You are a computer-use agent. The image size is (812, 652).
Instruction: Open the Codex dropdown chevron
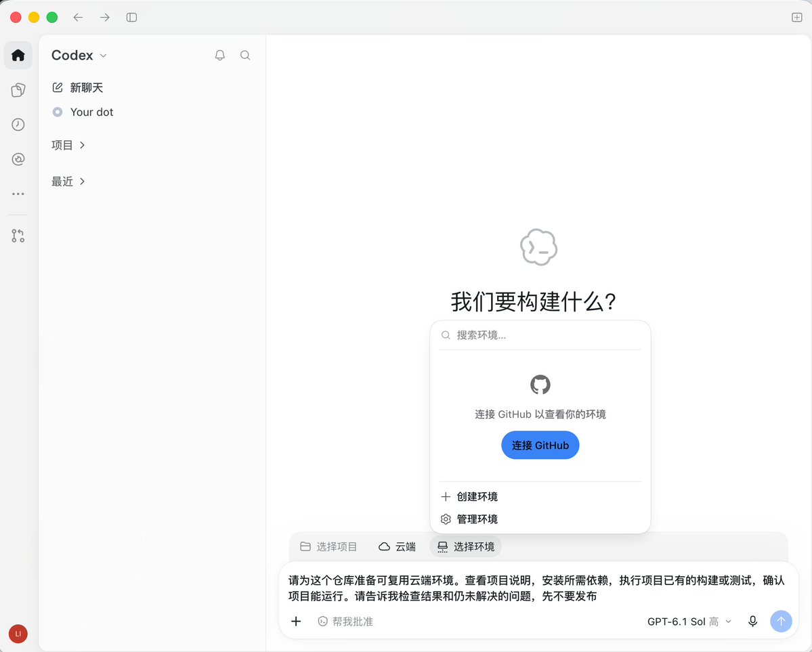pyautogui.click(x=104, y=56)
